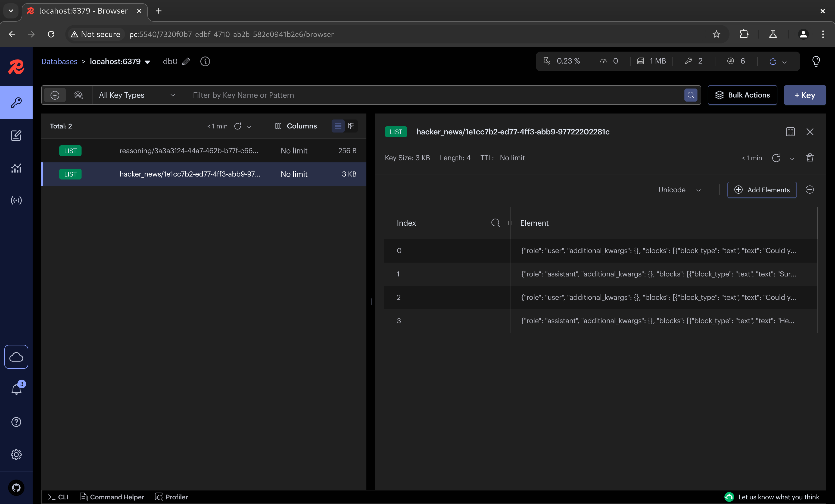
Task: Open the GitHub icon in sidebar
Action: click(16, 488)
